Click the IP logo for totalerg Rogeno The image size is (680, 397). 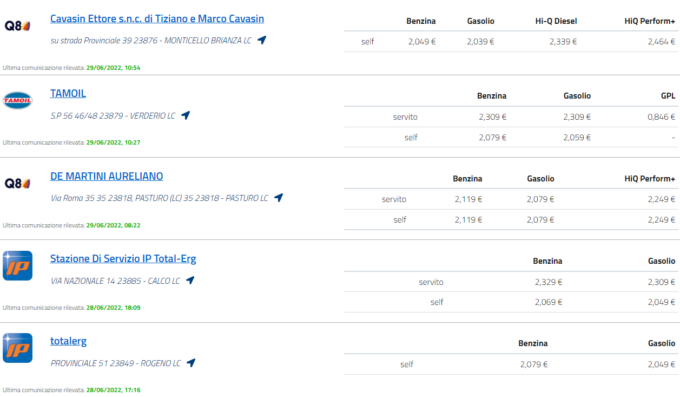17,348
